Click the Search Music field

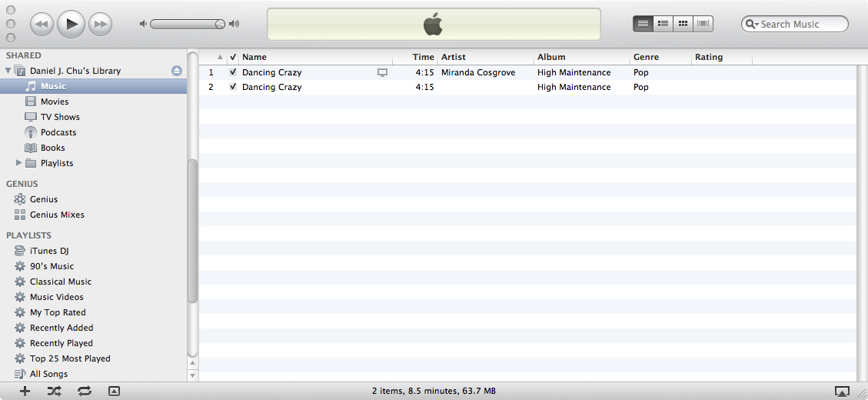795,24
